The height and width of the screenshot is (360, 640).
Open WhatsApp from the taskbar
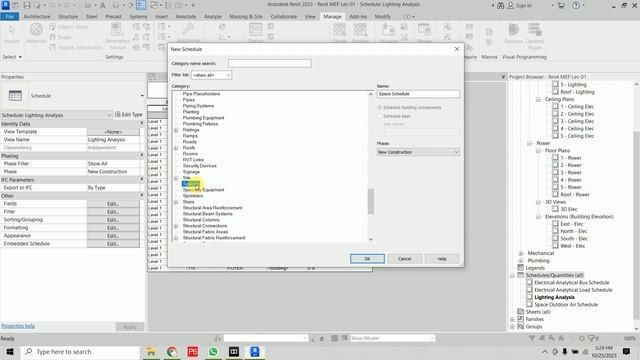[213, 351]
